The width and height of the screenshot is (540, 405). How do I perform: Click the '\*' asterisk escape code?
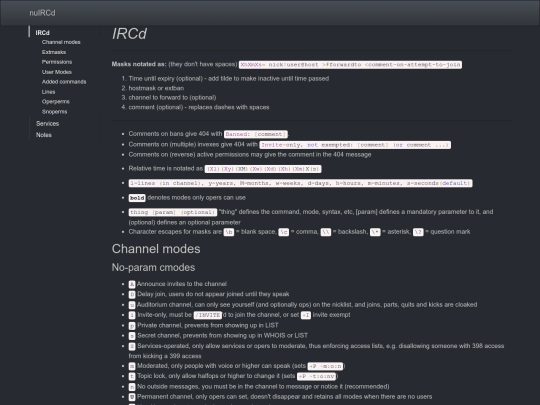(375, 232)
